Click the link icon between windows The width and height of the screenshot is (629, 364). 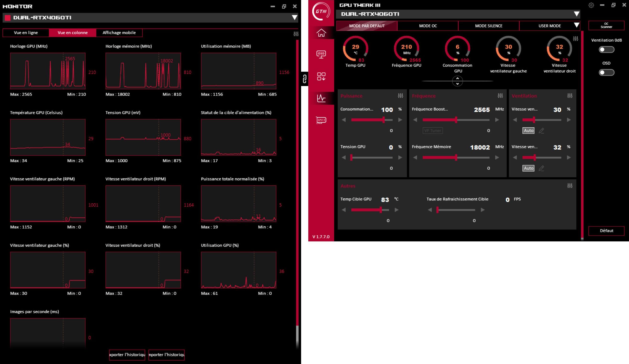pyautogui.click(x=304, y=79)
